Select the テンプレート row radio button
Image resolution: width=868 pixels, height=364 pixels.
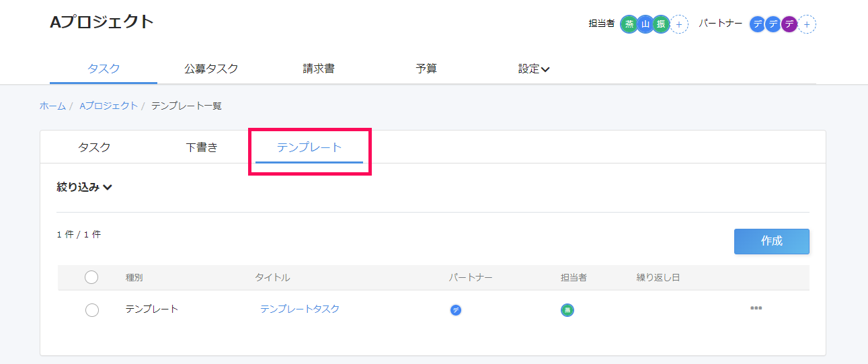[92, 310]
